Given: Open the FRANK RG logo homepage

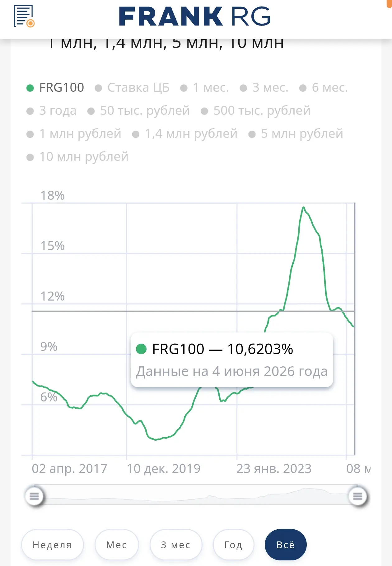Looking at the screenshot, I should 194,16.
